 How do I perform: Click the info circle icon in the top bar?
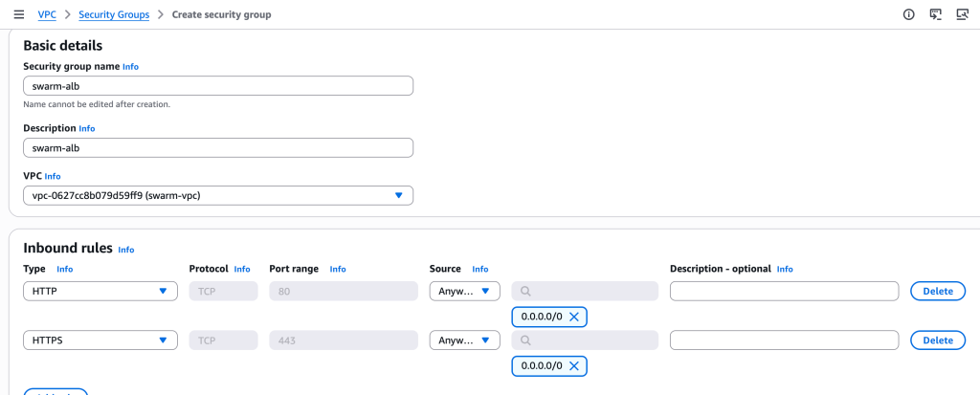coord(909,14)
